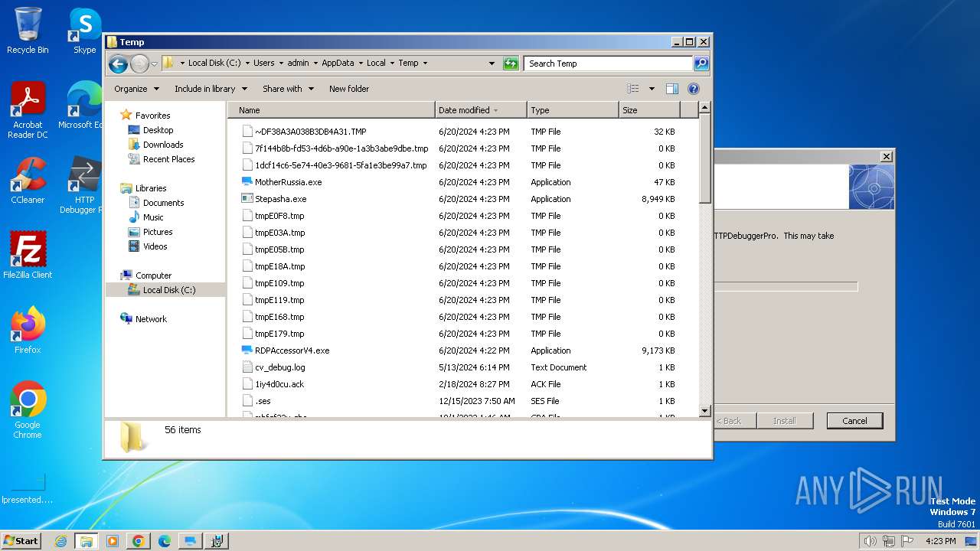
Task: Launch FileZilla Client desktop icon
Action: (28, 256)
